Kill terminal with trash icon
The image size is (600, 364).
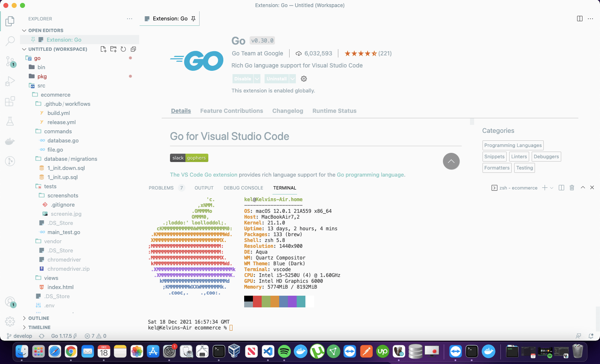click(572, 188)
